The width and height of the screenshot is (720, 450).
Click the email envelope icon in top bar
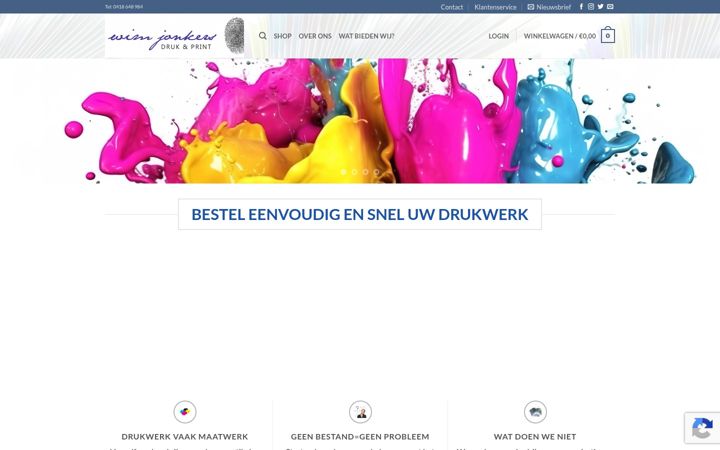[x=610, y=7]
